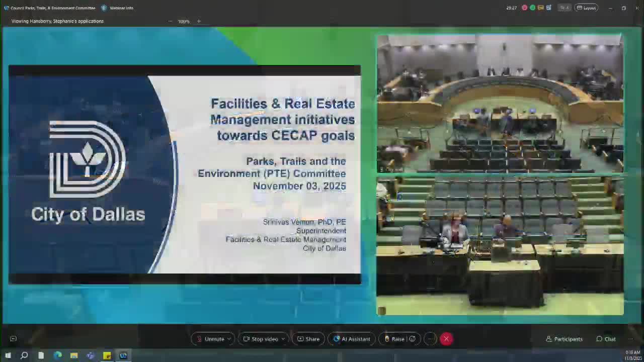This screenshot has width=644, height=362.
Task: Open more options ellipsis in meeting controls
Action: [430, 339]
